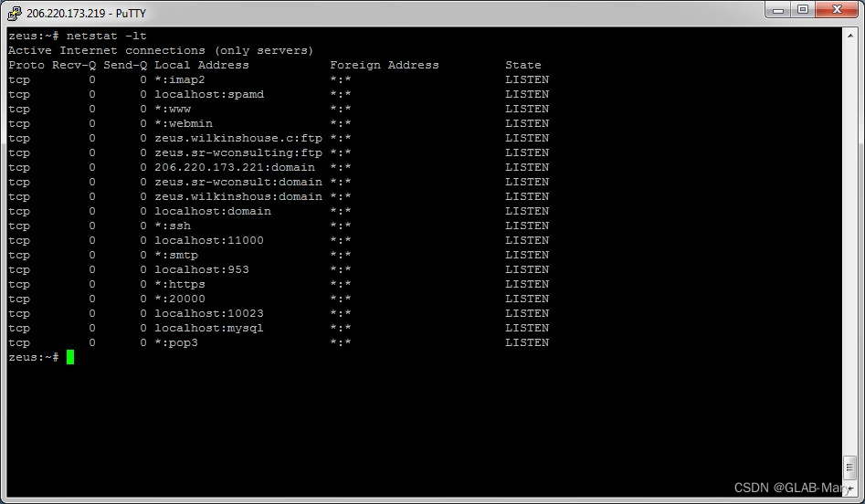
Task: Click the terminal scrollbar thumb
Action: [x=849, y=467]
